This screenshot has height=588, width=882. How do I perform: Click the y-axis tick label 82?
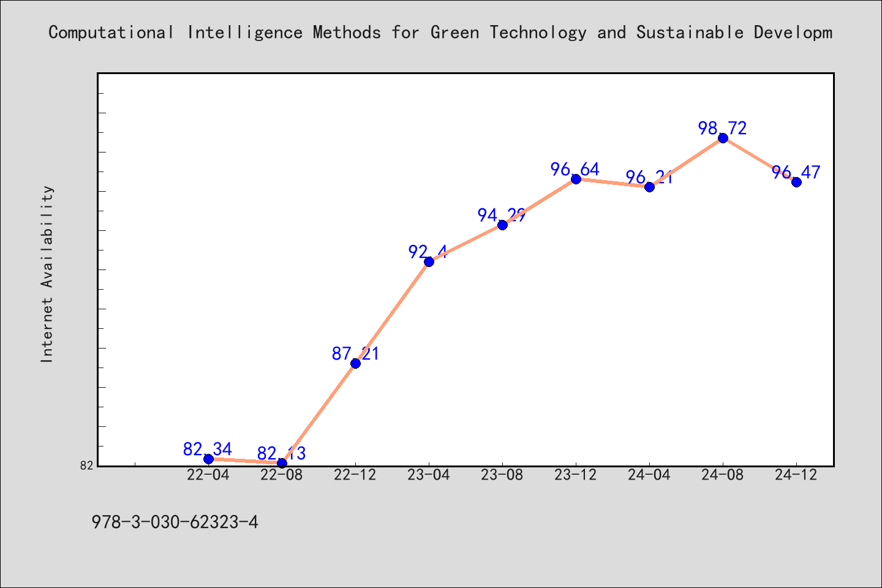point(87,466)
